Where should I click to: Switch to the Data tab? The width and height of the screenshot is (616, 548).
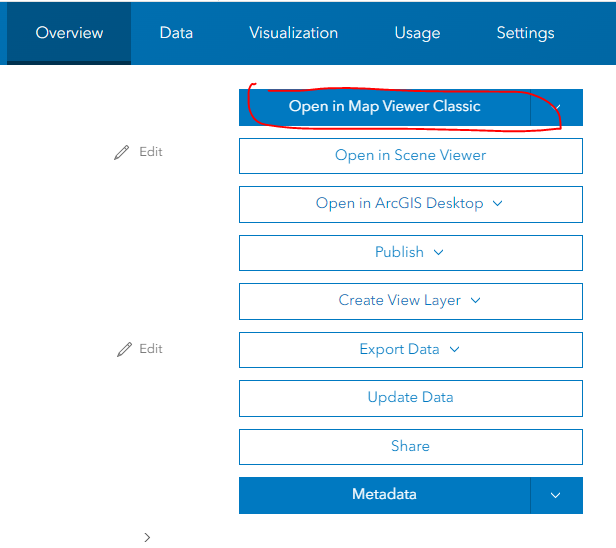pos(176,33)
